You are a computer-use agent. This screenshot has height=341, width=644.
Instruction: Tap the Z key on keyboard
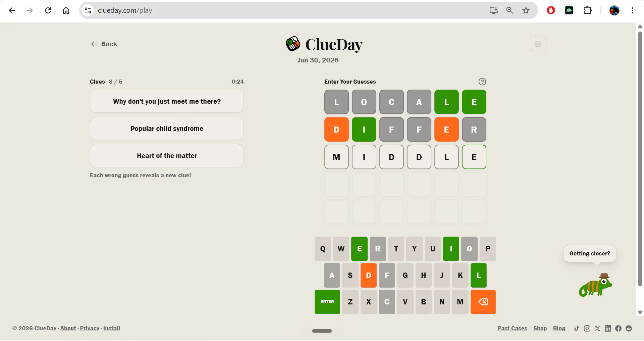(350, 302)
